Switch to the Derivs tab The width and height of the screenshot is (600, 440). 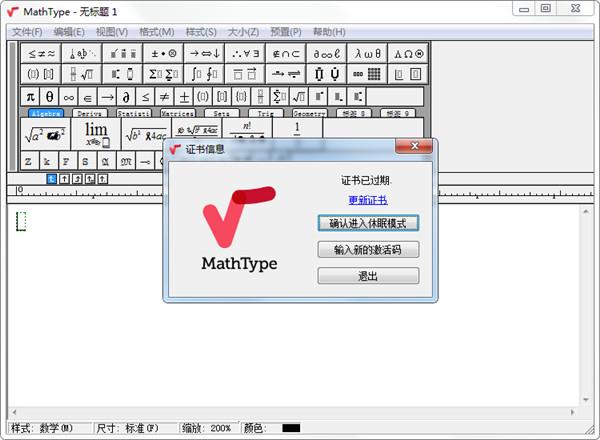pyautogui.click(x=90, y=114)
